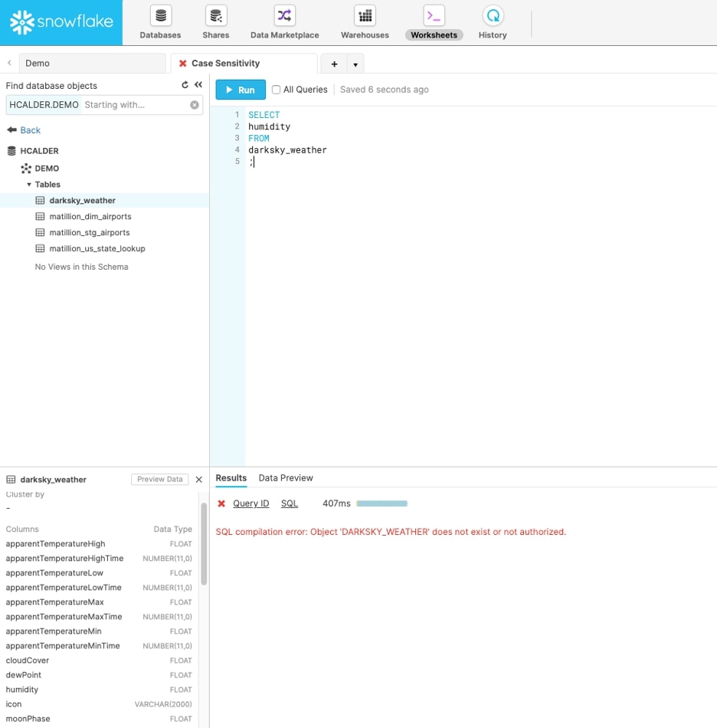
Task: Click the HCALDER.DEMO context tag
Action: coord(44,105)
